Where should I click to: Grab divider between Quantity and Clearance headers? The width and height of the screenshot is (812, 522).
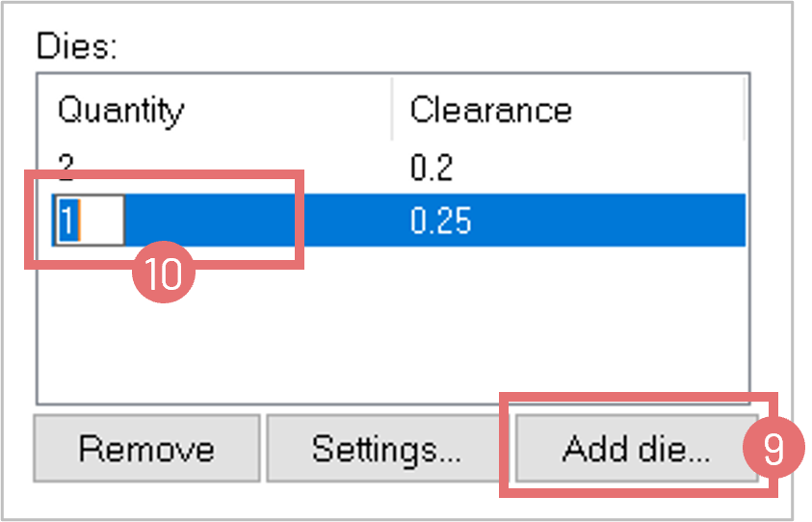[392, 109]
